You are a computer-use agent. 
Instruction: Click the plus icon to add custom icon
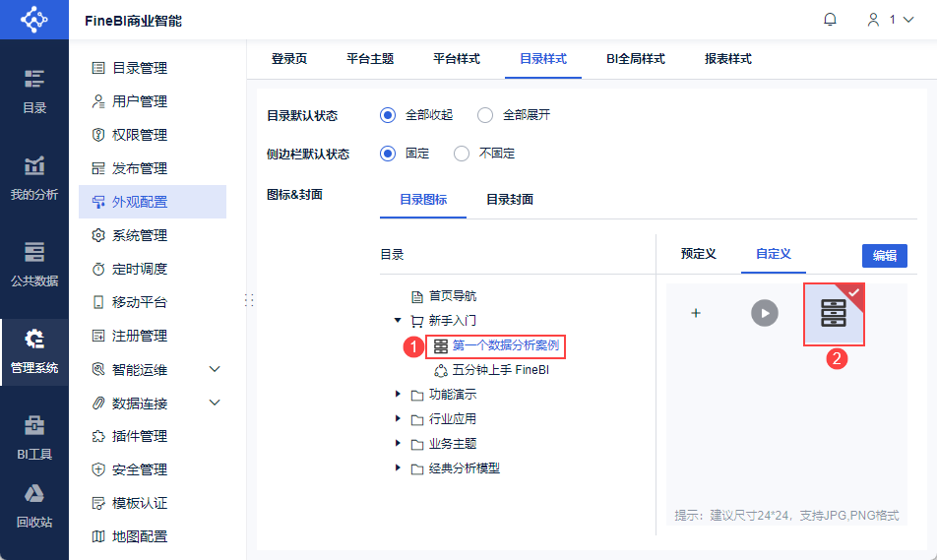696,313
